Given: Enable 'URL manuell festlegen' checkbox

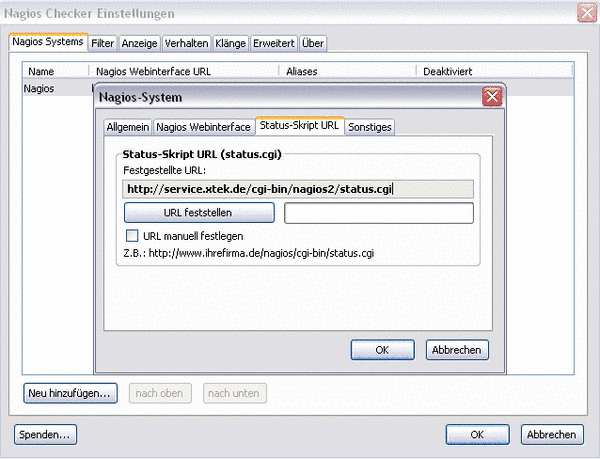Looking at the screenshot, I should pos(132,235).
